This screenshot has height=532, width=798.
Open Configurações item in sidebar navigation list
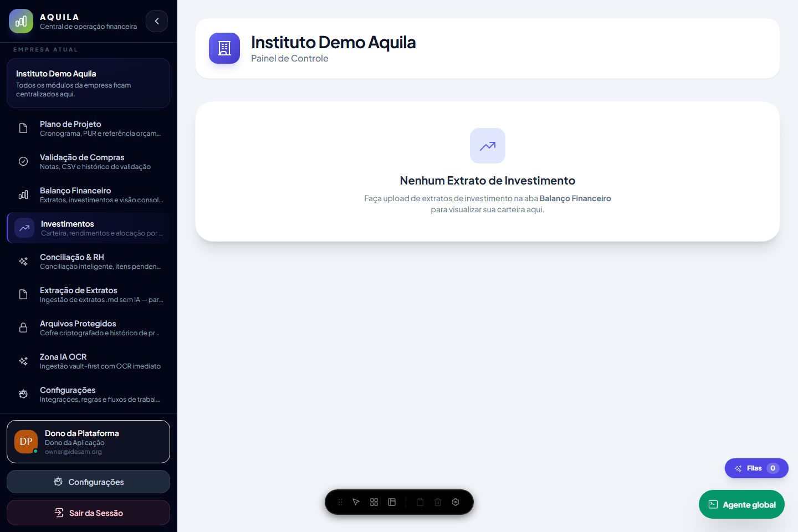pyautogui.click(x=88, y=395)
